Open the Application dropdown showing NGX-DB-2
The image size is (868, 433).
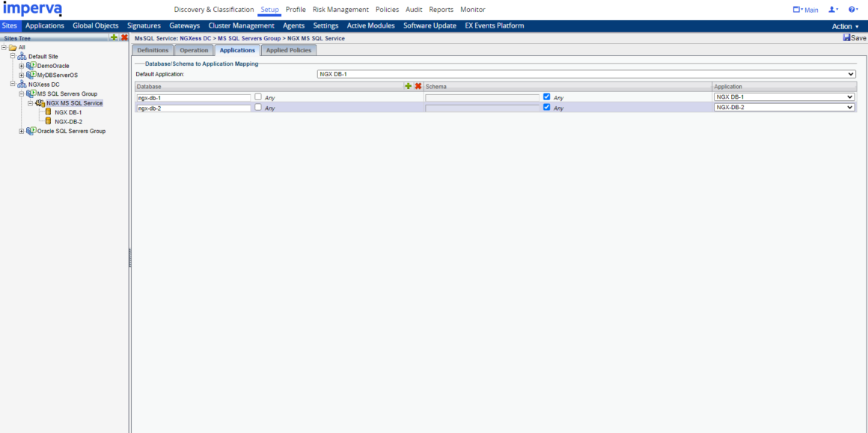851,107
